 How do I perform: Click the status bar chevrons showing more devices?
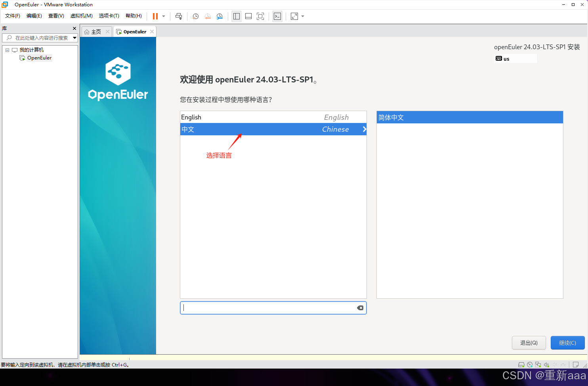[563, 365]
